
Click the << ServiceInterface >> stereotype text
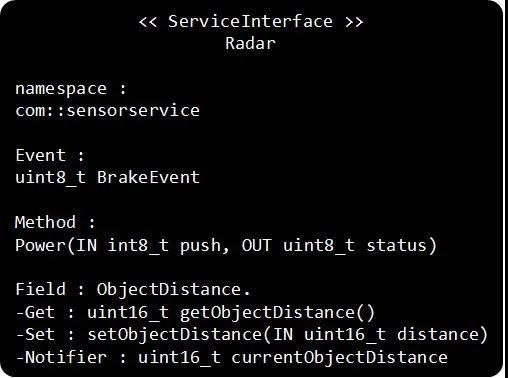coord(251,22)
